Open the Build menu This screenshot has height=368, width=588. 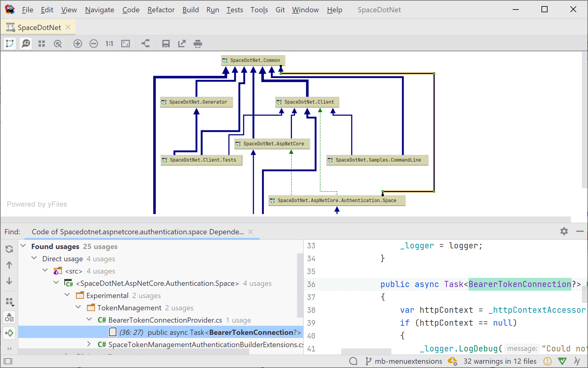pyautogui.click(x=190, y=10)
